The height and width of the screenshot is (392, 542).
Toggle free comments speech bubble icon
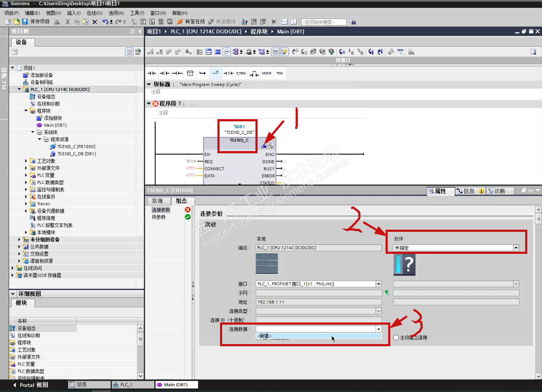point(227,52)
